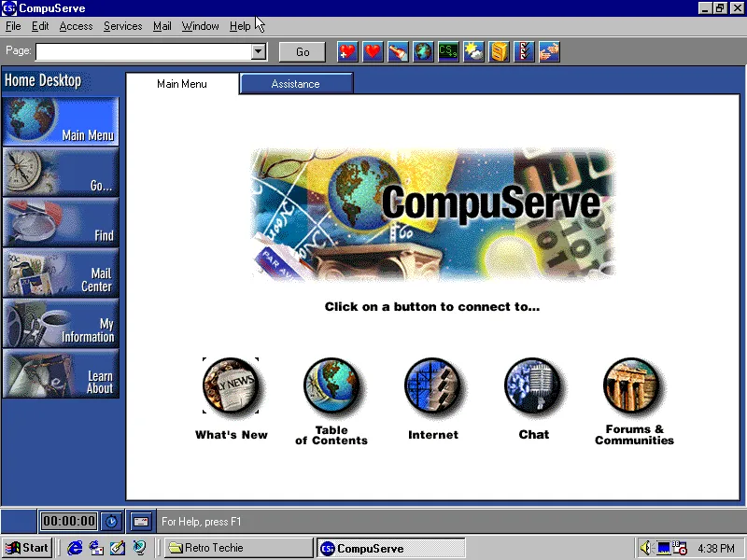Open the Favorite Places heart icon
Image resolution: width=747 pixels, height=560 pixels.
tap(373, 51)
